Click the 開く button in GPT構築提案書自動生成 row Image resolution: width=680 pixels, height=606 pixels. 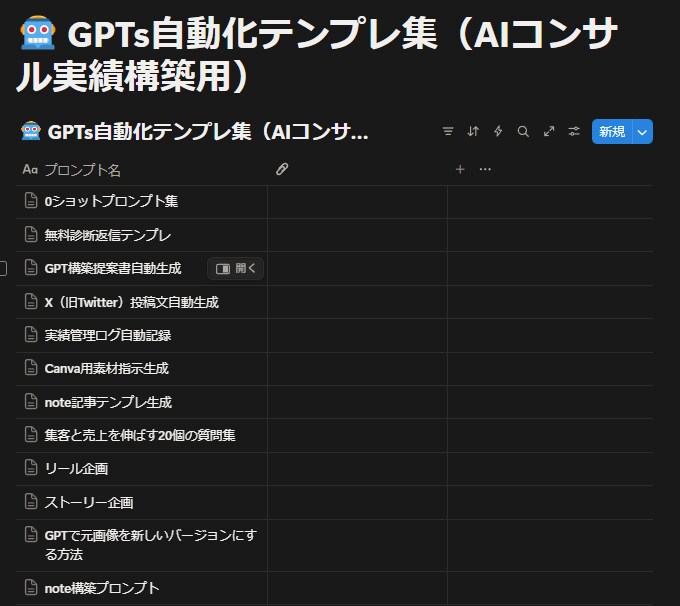click(x=235, y=269)
